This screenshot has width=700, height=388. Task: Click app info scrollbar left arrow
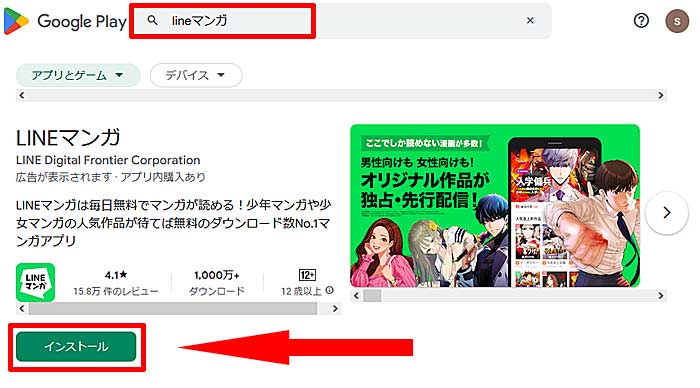pos(21,309)
